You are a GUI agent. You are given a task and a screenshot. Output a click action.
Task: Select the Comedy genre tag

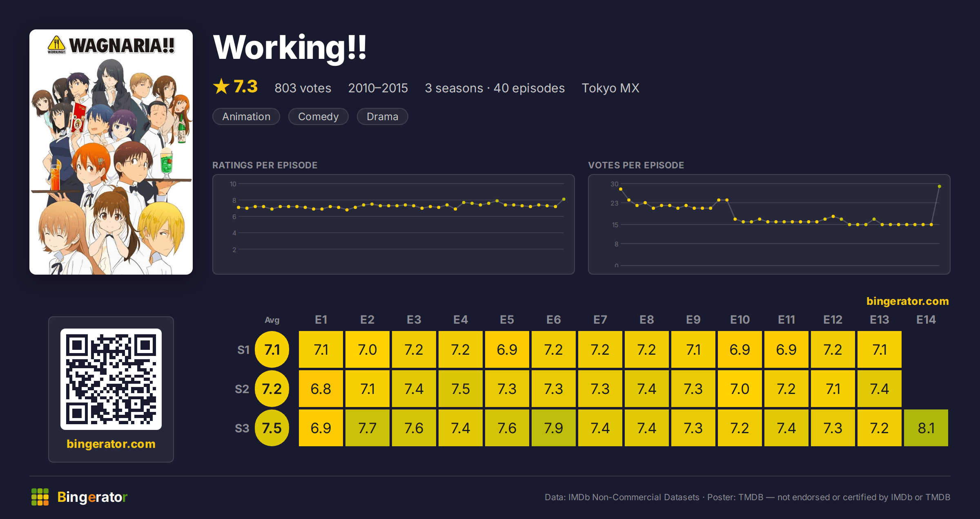tap(318, 116)
